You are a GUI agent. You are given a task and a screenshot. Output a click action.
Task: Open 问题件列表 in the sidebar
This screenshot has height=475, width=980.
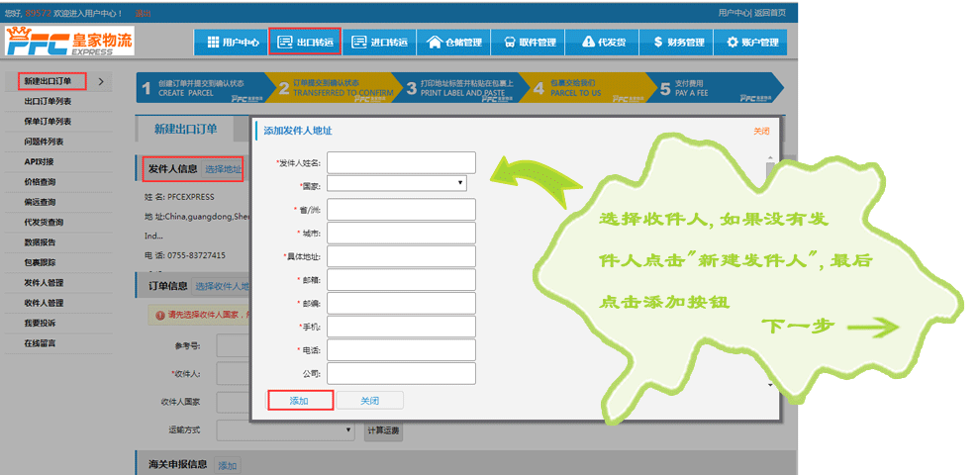[44, 142]
